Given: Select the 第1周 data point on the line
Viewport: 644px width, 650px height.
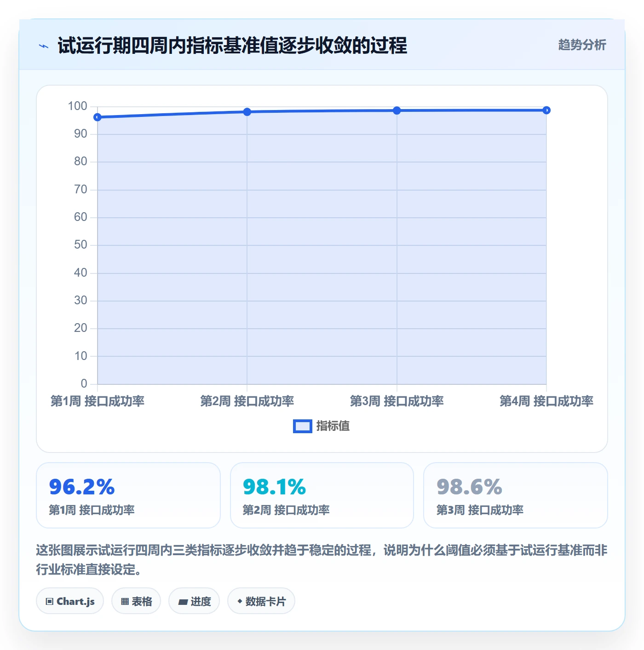Looking at the screenshot, I should [98, 117].
